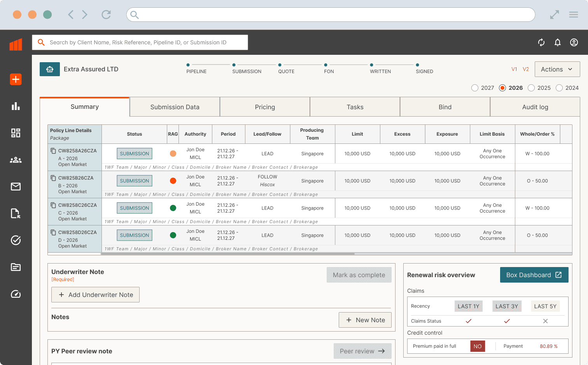Screen dimensions: 588x365
Task: Click the orange app logo in sidebar
Action: [16, 44]
